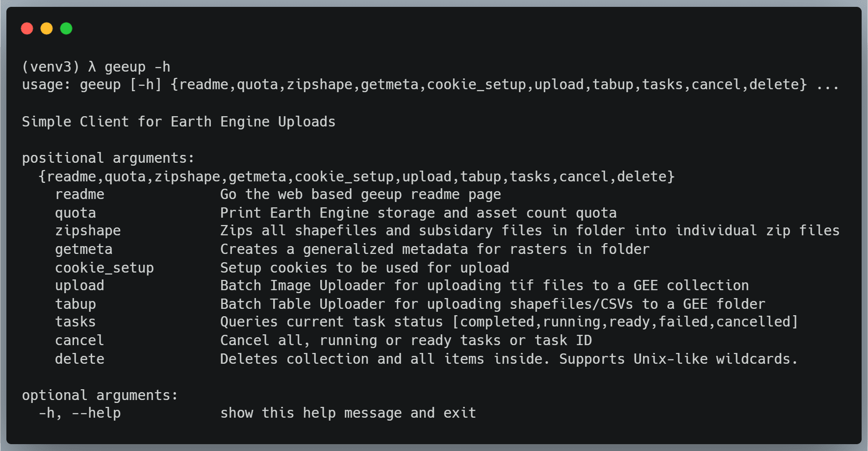Click the 'tasks' command entry
868x451 pixels.
pyautogui.click(x=76, y=322)
